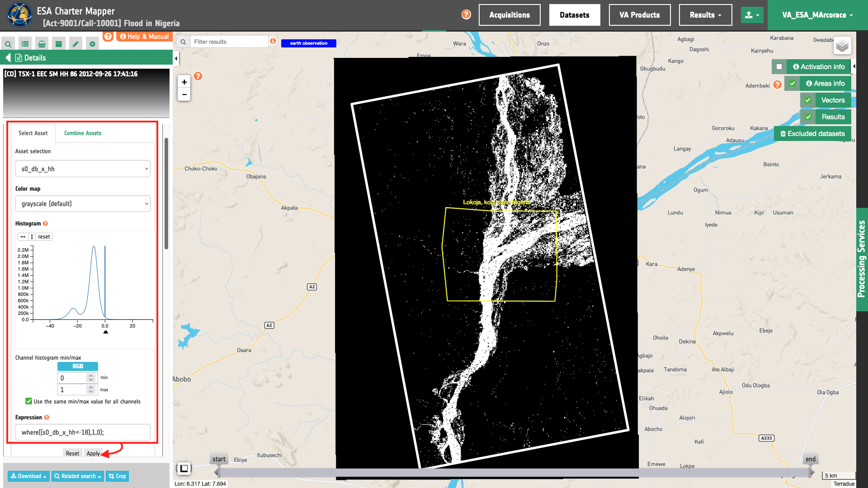Click the histogram reset button
Viewport: 868px width, 488px height.
click(44, 237)
